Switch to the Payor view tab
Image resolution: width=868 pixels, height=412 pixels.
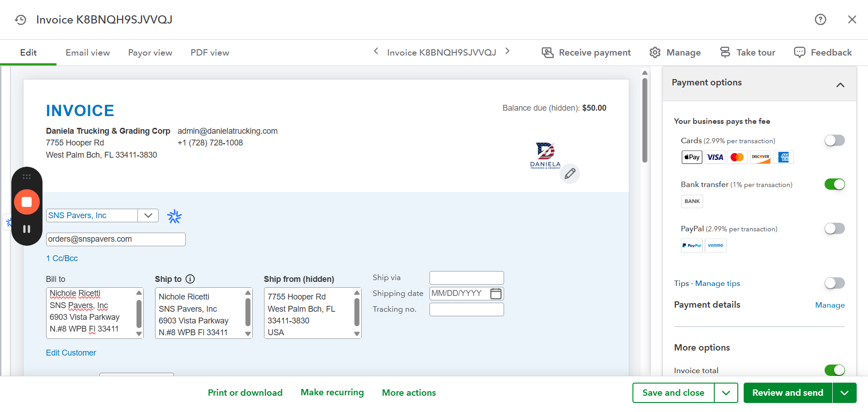click(150, 53)
